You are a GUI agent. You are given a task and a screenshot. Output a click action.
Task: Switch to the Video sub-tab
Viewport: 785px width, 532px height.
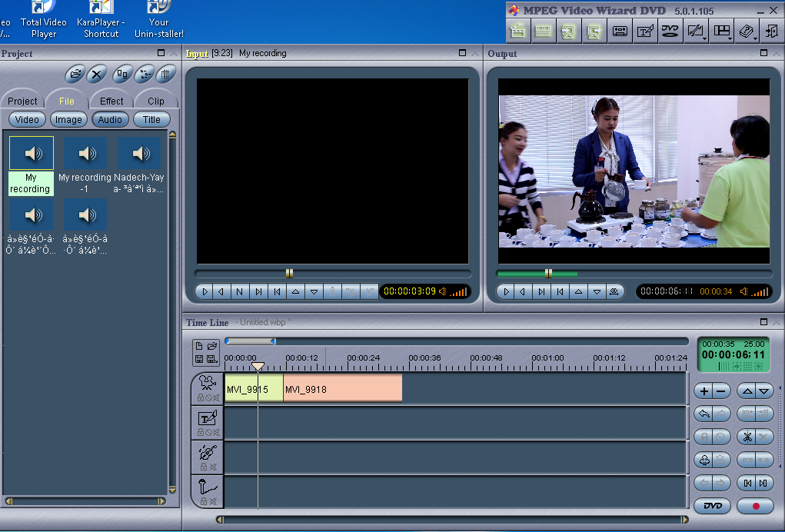click(x=26, y=119)
